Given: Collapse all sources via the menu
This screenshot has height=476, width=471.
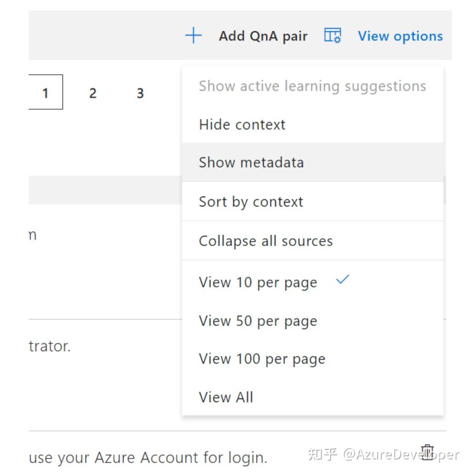Looking at the screenshot, I should pos(266,241).
